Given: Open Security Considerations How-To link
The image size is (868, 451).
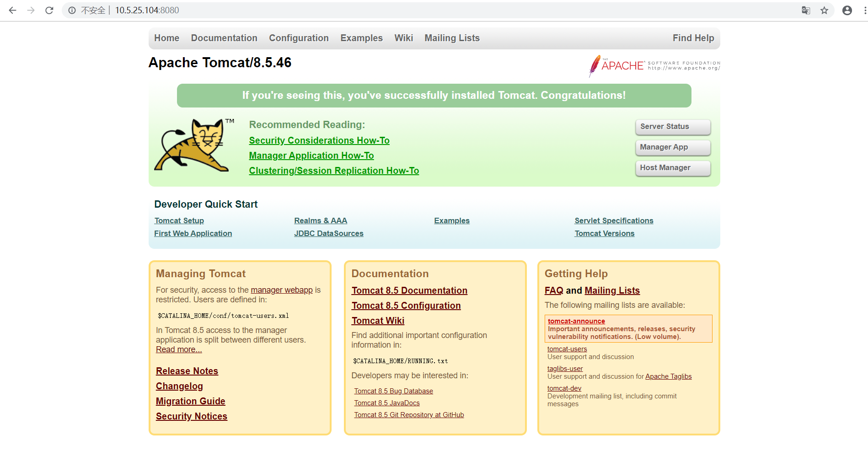Looking at the screenshot, I should tap(319, 140).
